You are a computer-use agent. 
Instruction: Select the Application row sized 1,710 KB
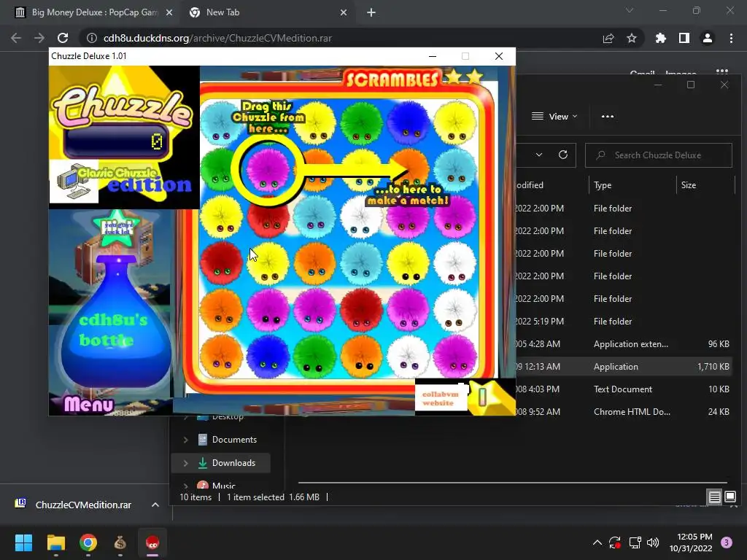624,366
